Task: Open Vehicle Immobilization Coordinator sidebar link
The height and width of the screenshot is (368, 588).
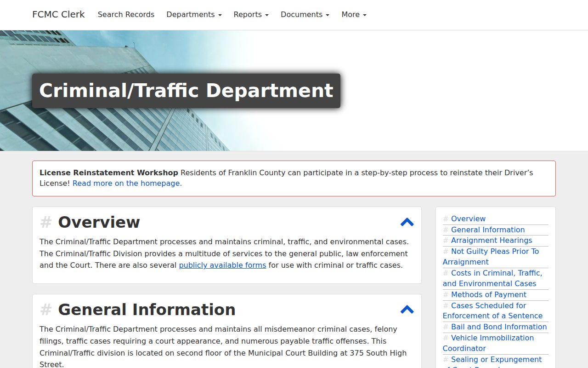Action: click(488, 343)
